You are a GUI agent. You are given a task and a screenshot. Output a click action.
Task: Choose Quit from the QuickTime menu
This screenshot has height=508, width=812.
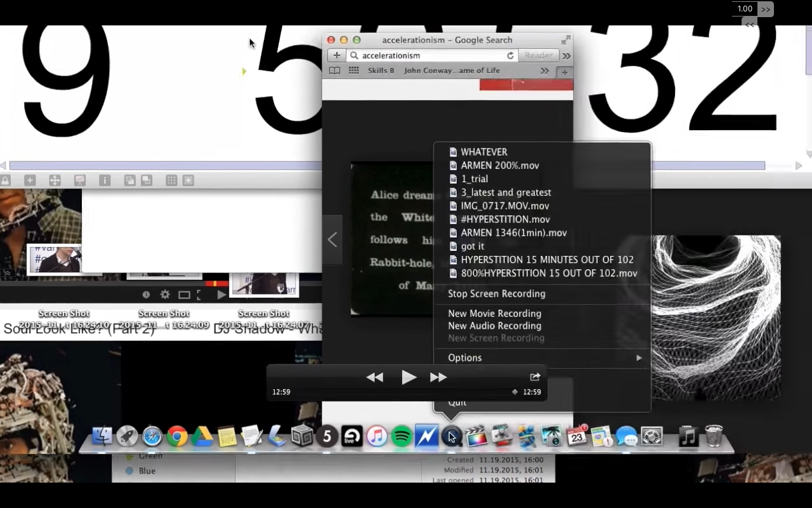(x=457, y=402)
